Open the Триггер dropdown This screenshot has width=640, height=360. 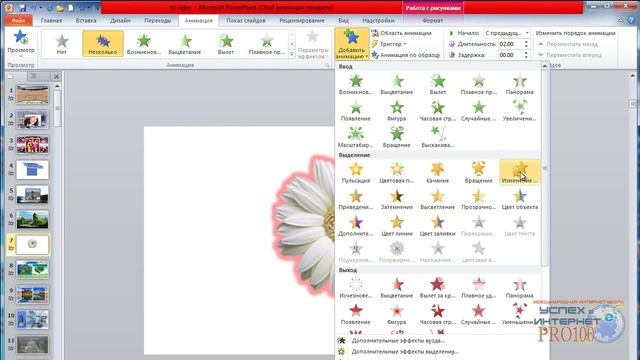tap(389, 44)
